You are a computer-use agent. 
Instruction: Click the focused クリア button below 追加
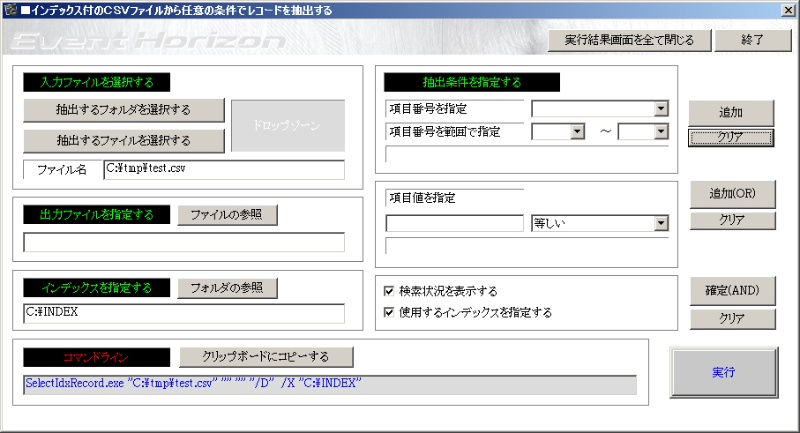(731, 137)
